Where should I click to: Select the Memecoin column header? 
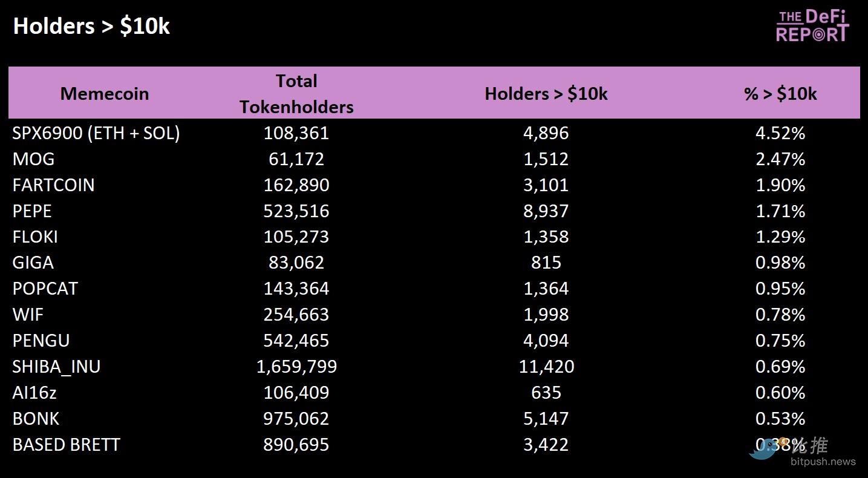104,93
